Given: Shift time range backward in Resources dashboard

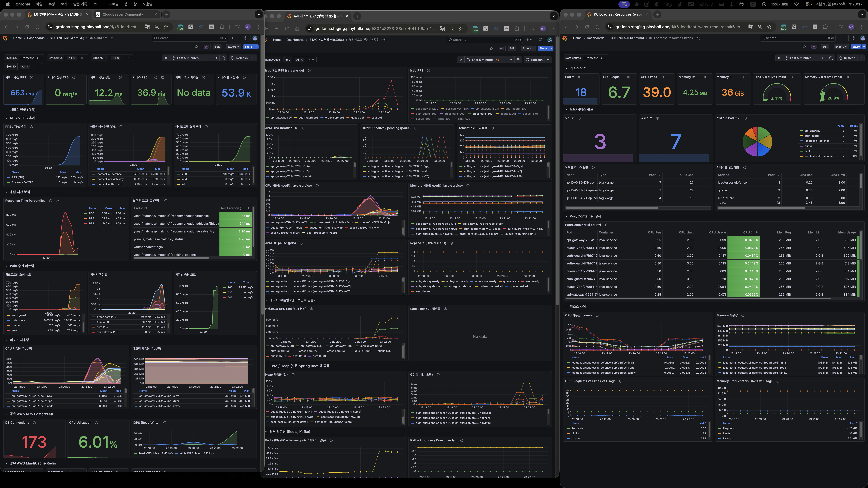Looking at the screenshot, I should pos(779,58).
